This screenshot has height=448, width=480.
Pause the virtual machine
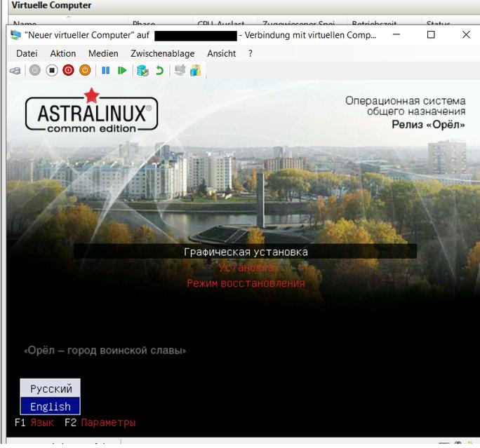point(105,71)
